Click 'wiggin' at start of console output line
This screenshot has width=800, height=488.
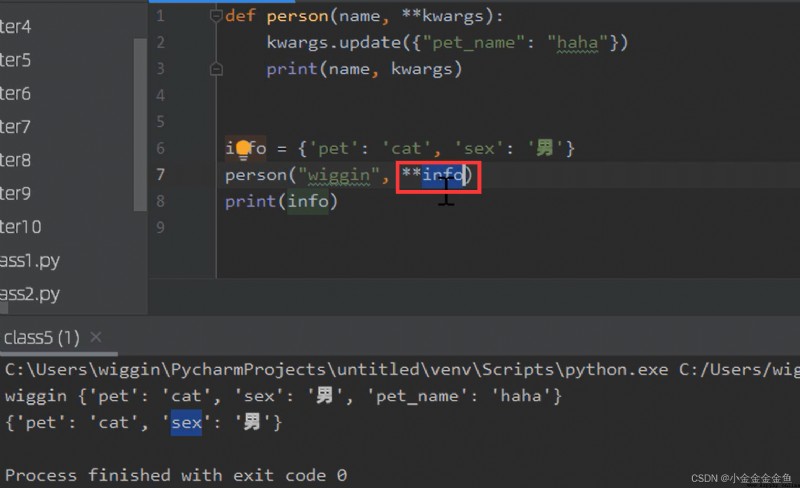coord(36,396)
